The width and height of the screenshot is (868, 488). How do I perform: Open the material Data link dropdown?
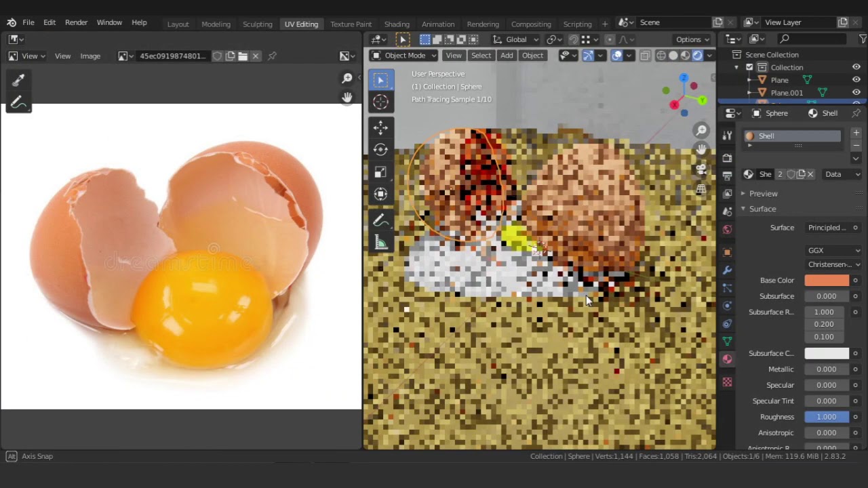point(842,174)
